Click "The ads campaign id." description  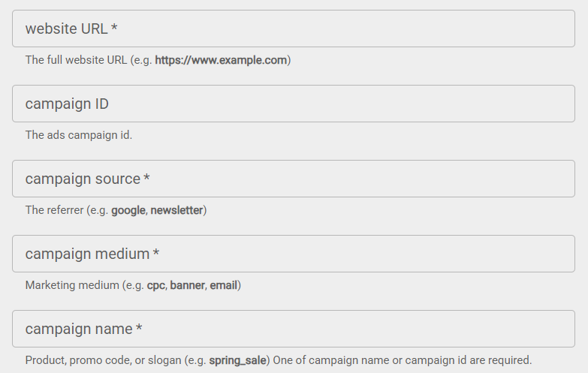[79, 135]
